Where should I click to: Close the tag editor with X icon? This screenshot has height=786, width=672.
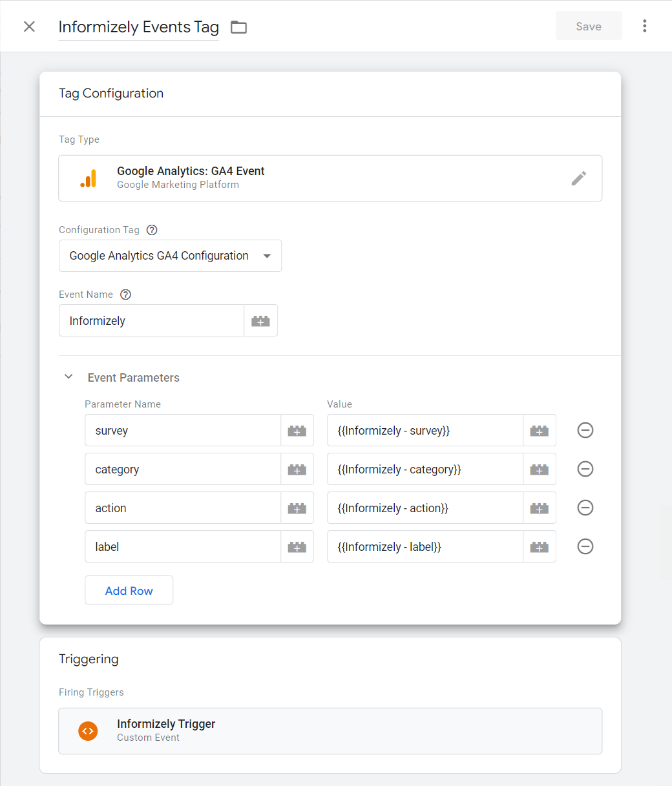(x=29, y=26)
